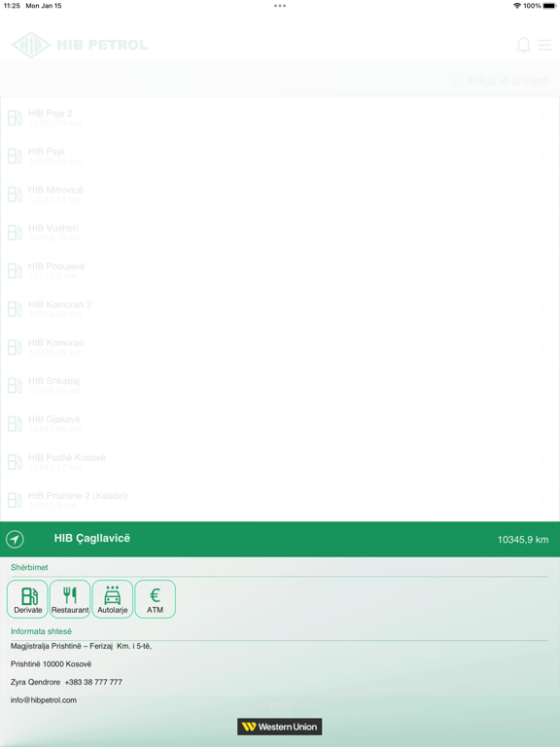Tap fuel pump icon for HIB Mitrovicë
The image size is (560, 747).
coord(15,194)
